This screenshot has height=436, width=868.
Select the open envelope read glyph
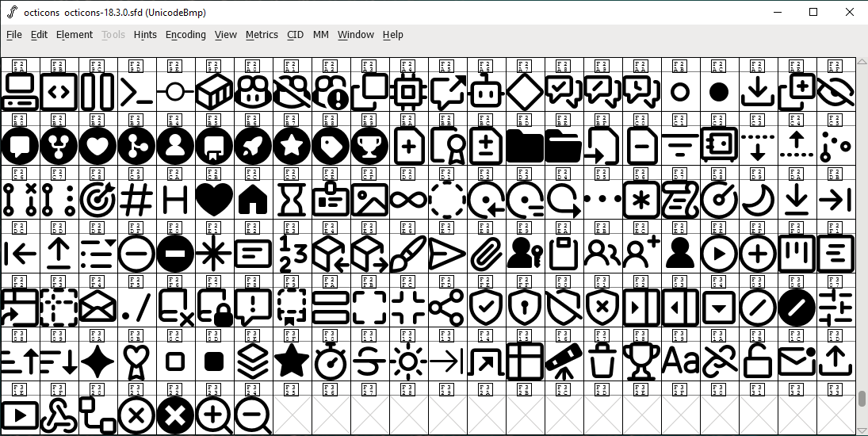coord(98,308)
